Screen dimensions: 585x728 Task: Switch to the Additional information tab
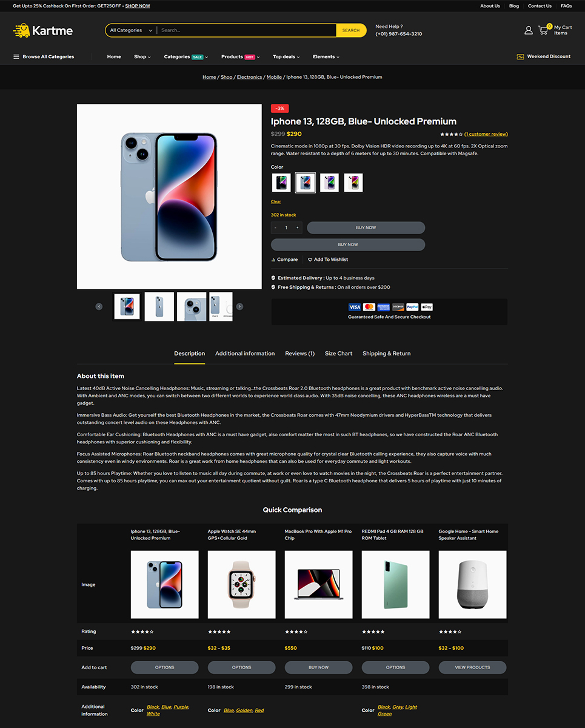(x=245, y=354)
